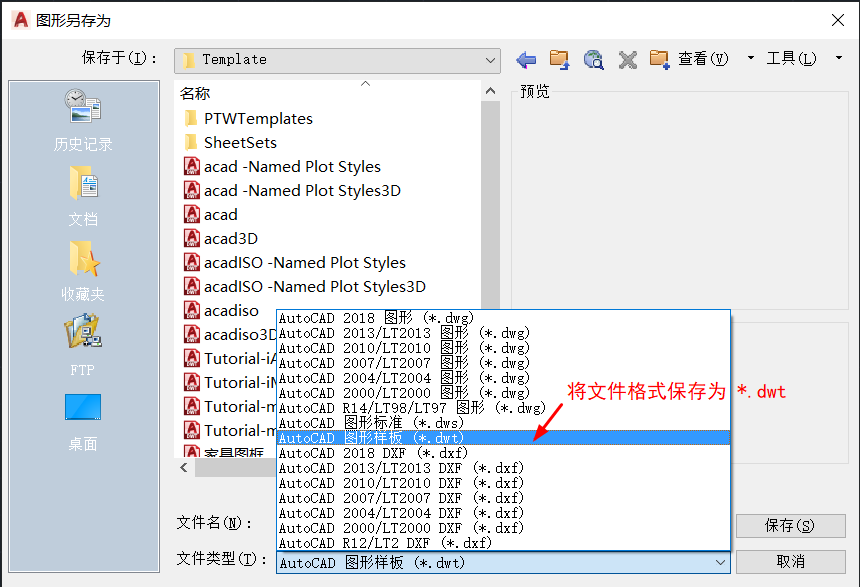Screen dimensions: 860x587
Task: Choose AutoCAD 2018 图形 (*.dwg) file type
Action: pyautogui.click(x=503, y=318)
